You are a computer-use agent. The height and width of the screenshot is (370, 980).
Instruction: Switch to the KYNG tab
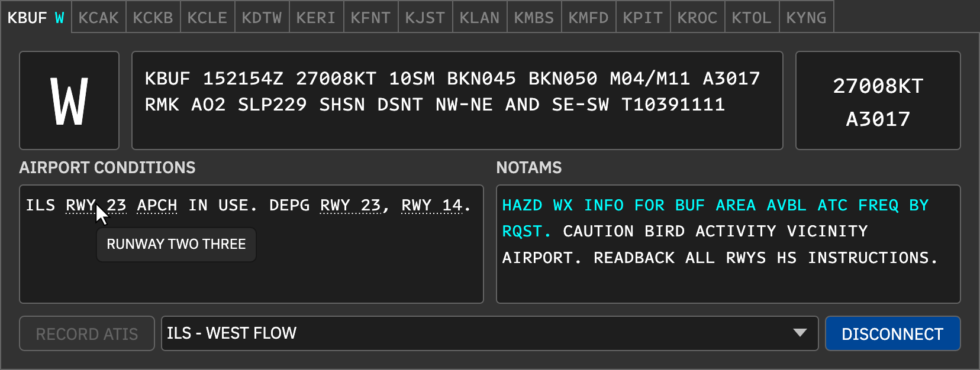(x=807, y=18)
